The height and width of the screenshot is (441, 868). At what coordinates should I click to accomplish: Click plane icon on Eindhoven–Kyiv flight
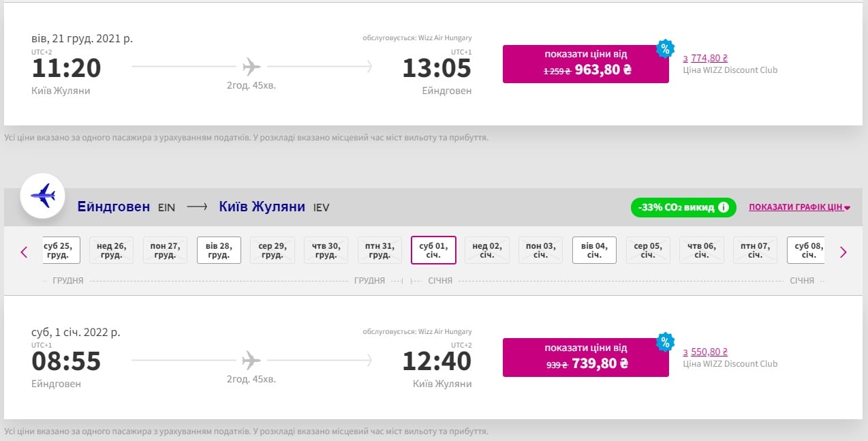[251, 359]
